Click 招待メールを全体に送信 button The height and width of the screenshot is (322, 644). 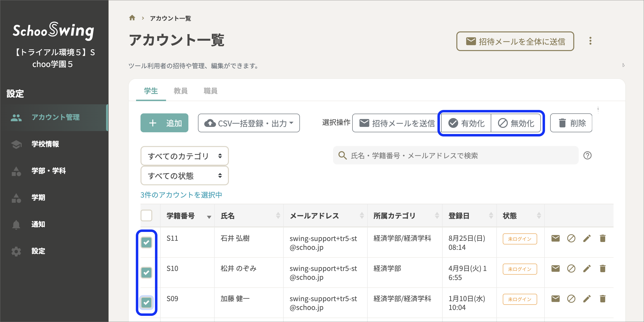pyautogui.click(x=515, y=41)
